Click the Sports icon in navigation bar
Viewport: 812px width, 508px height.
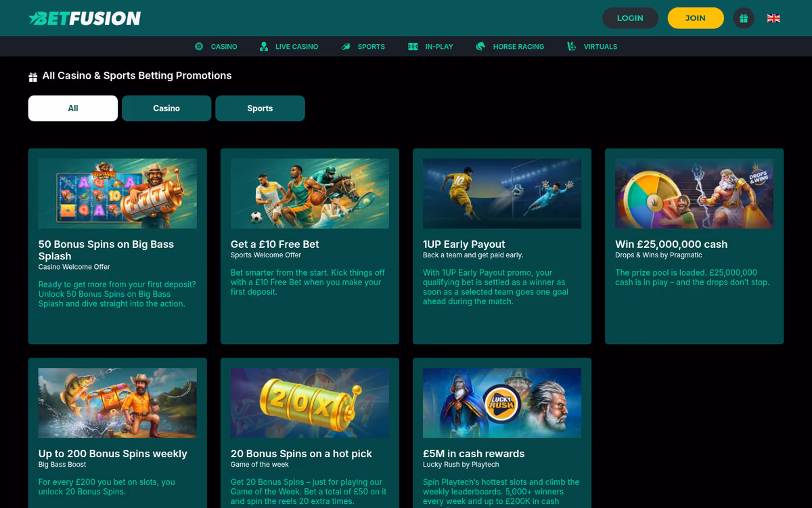[346, 47]
